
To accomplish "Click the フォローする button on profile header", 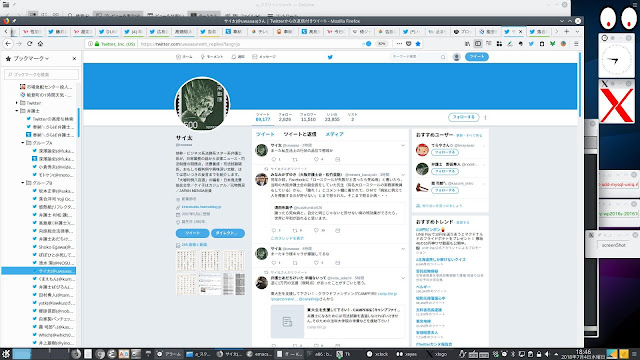I will 463,117.
